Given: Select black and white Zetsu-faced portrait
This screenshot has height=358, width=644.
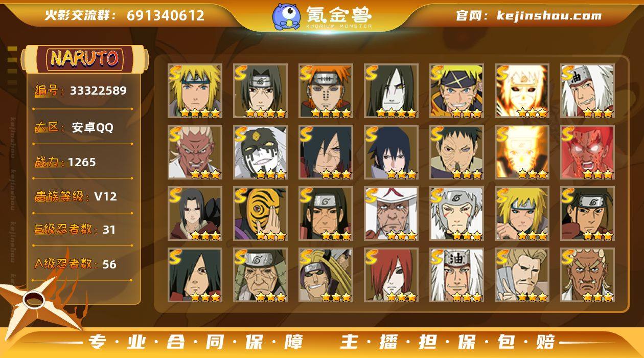Looking at the screenshot, I should [260, 152].
